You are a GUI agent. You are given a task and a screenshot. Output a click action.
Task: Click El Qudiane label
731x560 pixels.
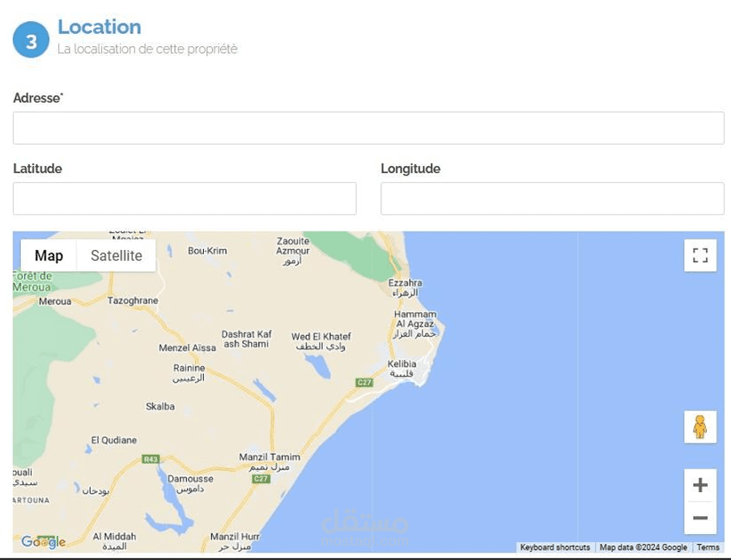pos(114,439)
